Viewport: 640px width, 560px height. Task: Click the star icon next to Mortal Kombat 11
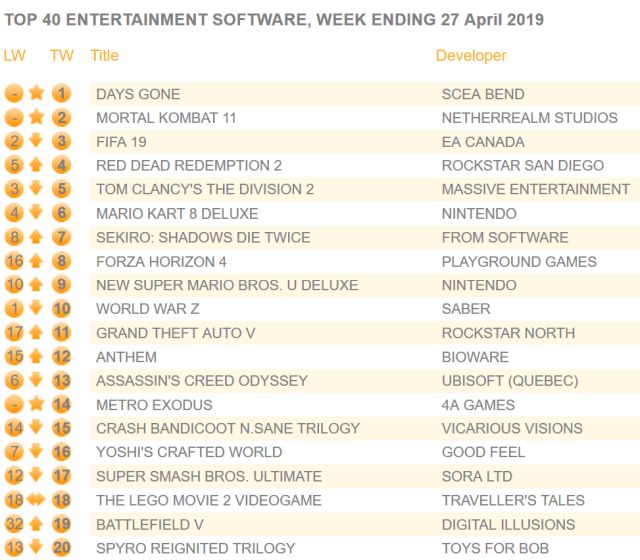[x=37, y=118]
